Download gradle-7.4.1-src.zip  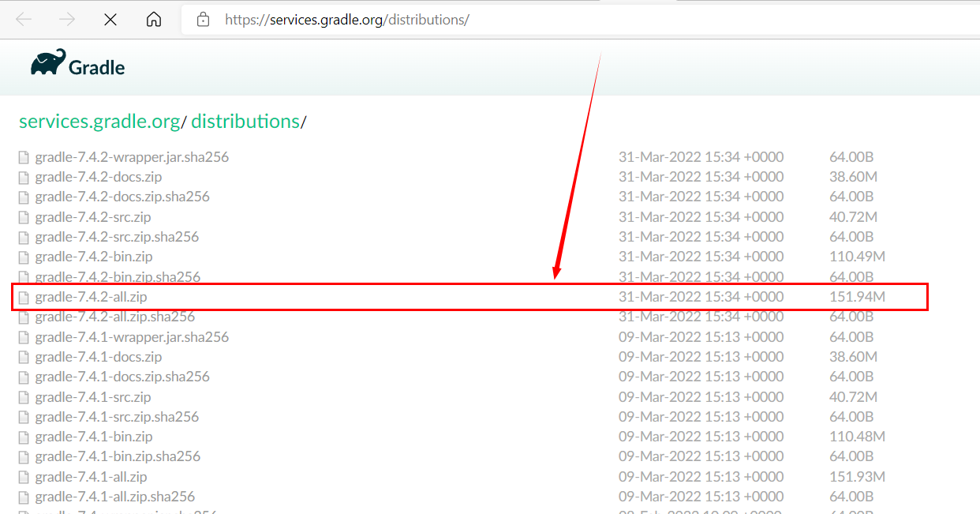tap(93, 396)
